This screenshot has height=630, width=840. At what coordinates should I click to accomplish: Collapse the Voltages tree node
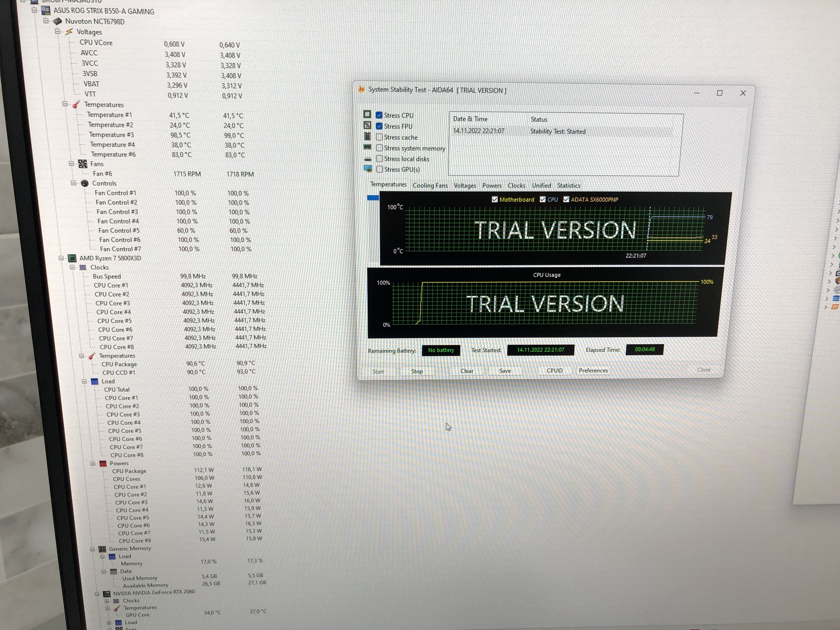tap(58, 31)
